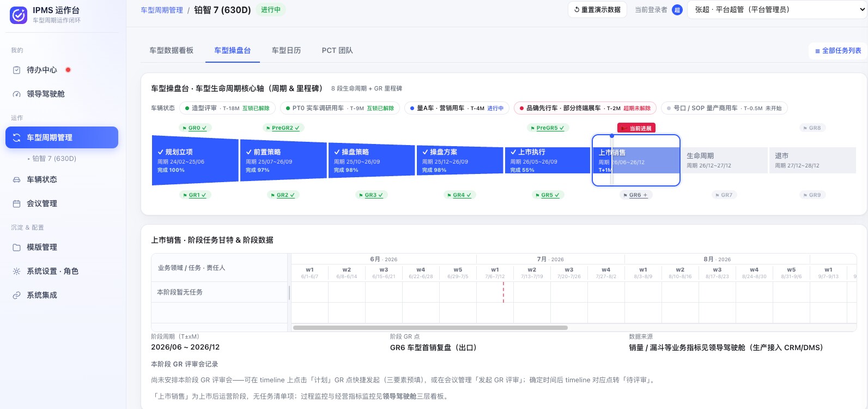Image resolution: width=868 pixels, height=409 pixels.
Task: Click the GR9 milestone flag
Action: (x=812, y=195)
